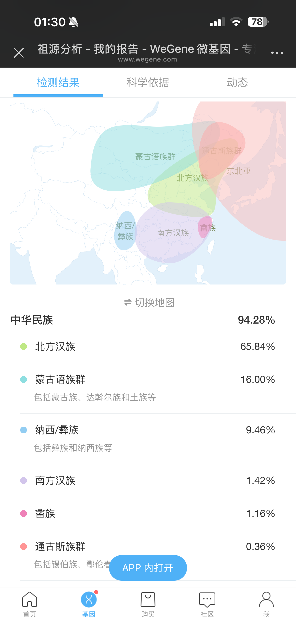
Task: Switch to the 动态 tab
Action: (237, 82)
